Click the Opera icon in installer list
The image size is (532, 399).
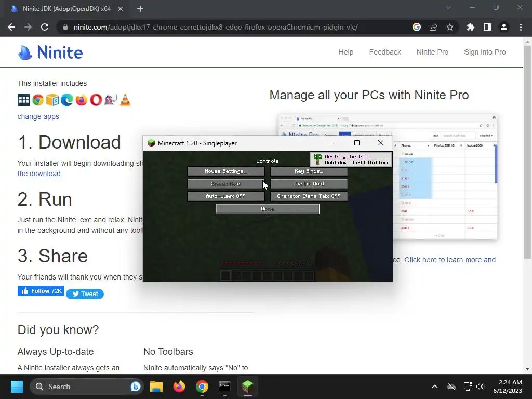click(96, 100)
